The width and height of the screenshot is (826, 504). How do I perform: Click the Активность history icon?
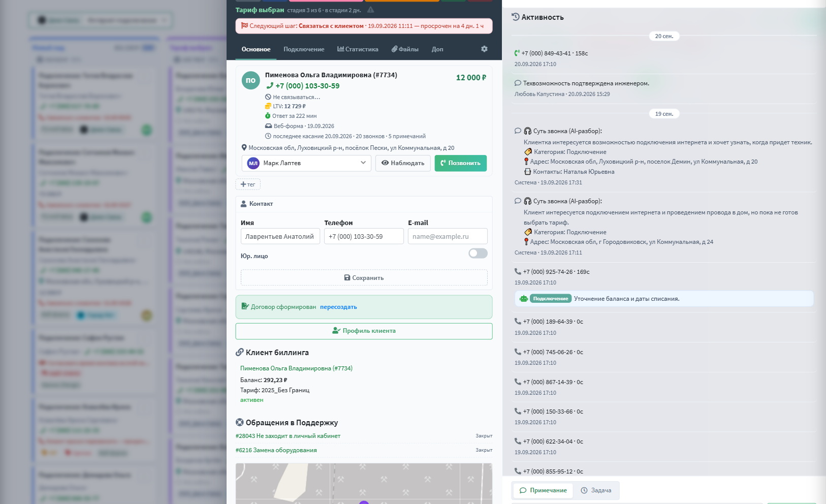[516, 17]
